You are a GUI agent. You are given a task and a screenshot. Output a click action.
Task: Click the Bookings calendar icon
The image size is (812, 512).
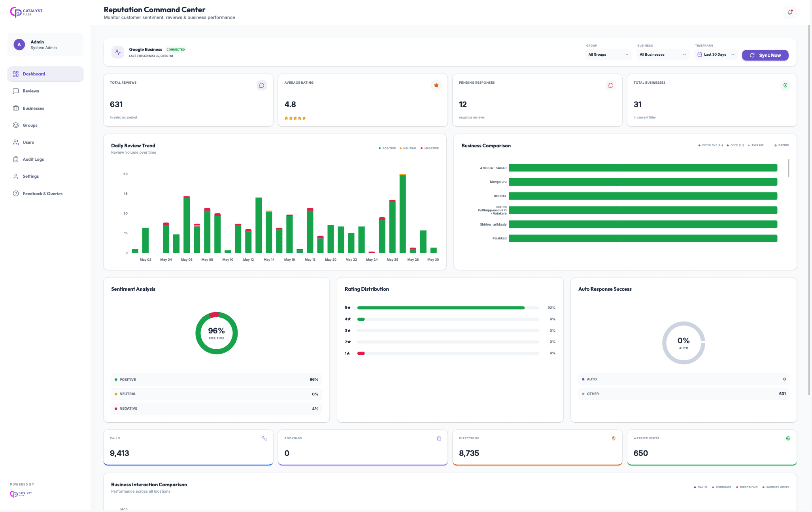439,439
